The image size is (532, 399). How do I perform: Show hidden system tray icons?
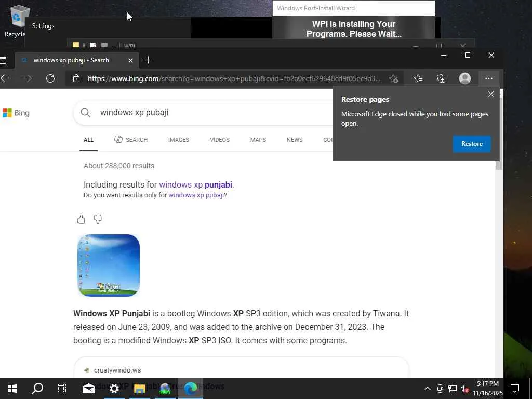click(x=428, y=389)
